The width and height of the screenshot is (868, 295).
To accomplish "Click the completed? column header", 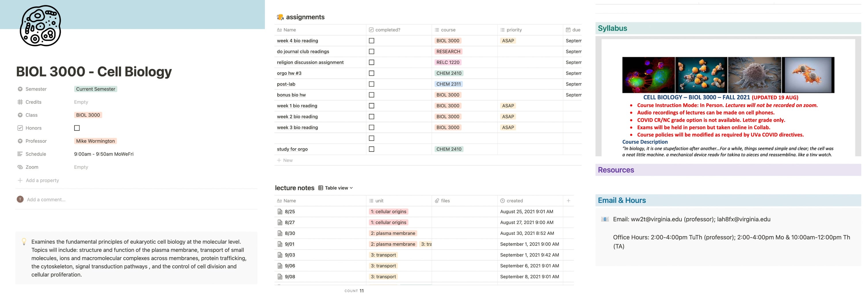I will tap(399, 30).
